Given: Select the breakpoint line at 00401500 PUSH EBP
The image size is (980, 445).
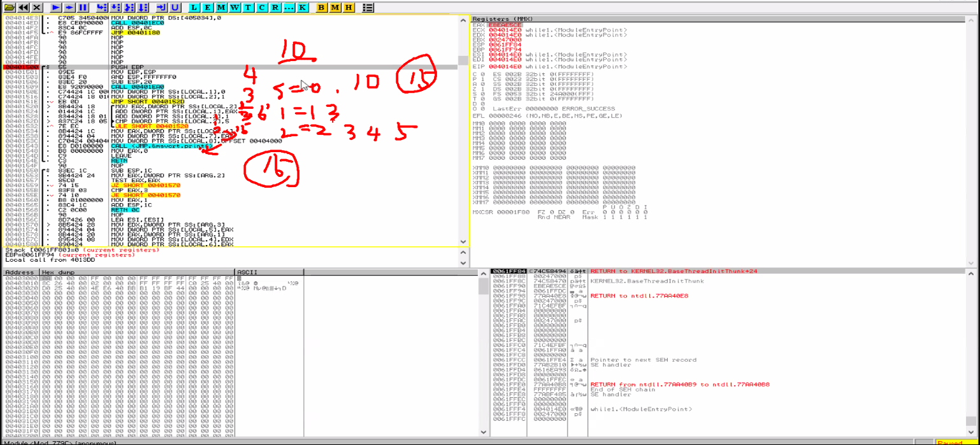Looking at the screenshot, I should click(x=229, y=67).
